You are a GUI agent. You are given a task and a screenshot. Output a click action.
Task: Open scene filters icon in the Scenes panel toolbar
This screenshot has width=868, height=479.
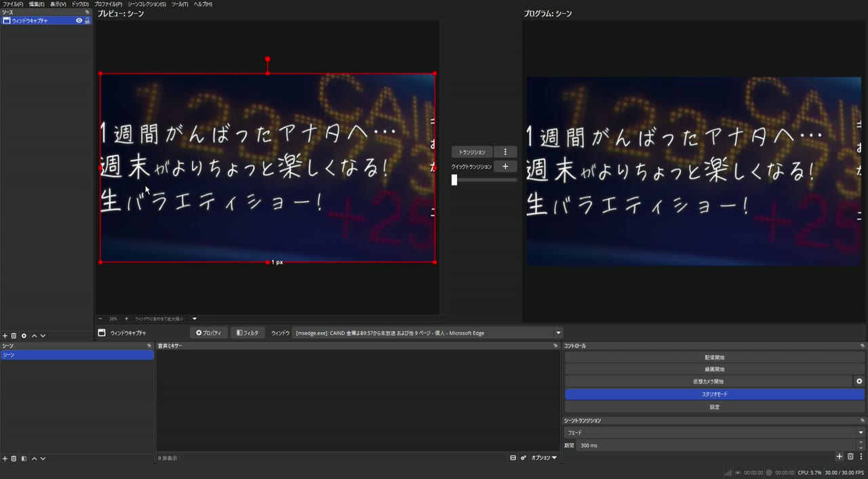24,459
